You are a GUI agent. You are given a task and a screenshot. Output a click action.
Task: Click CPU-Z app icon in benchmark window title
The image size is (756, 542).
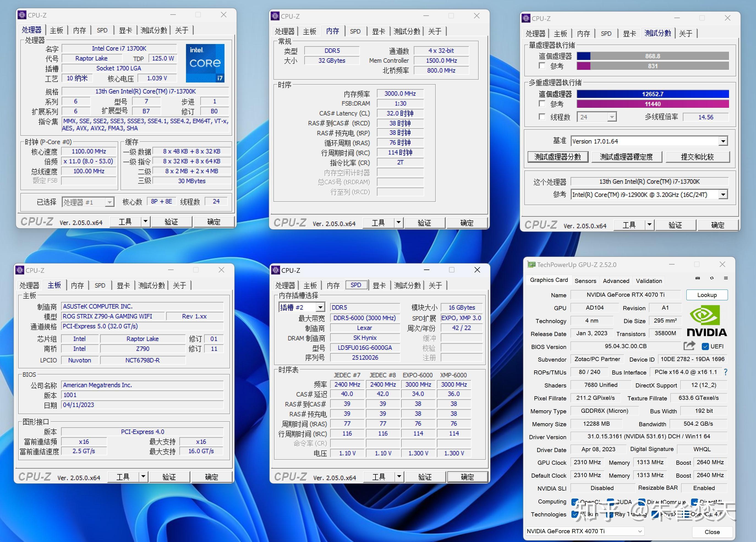pos(526,18)
